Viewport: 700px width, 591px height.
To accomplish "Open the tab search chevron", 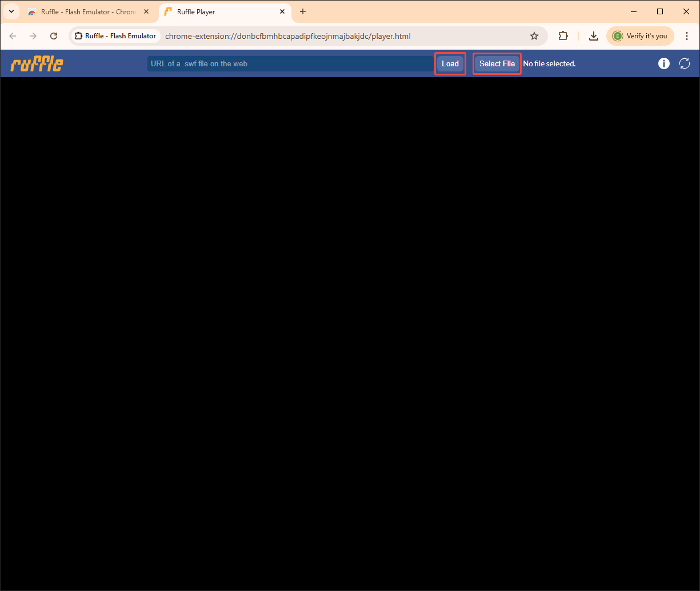I will (11, 11).
